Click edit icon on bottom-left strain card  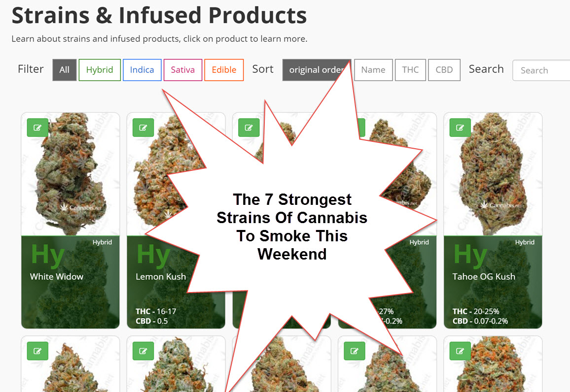(37, 351)
